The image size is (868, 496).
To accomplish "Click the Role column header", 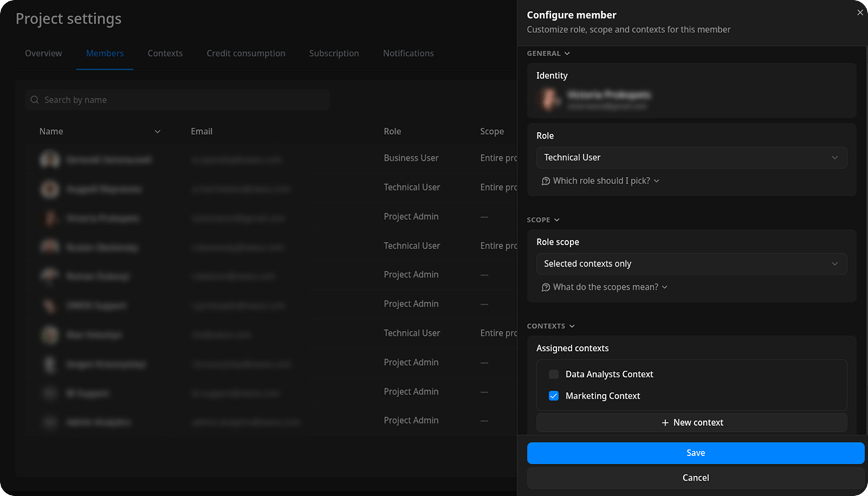I will pyautogui.click(x=393, y=131).
